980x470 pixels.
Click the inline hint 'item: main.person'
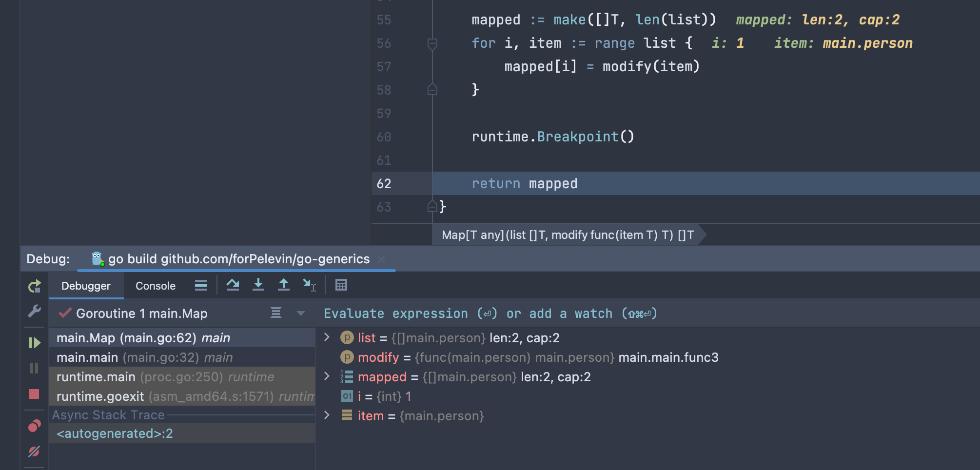tap(843, 43)
